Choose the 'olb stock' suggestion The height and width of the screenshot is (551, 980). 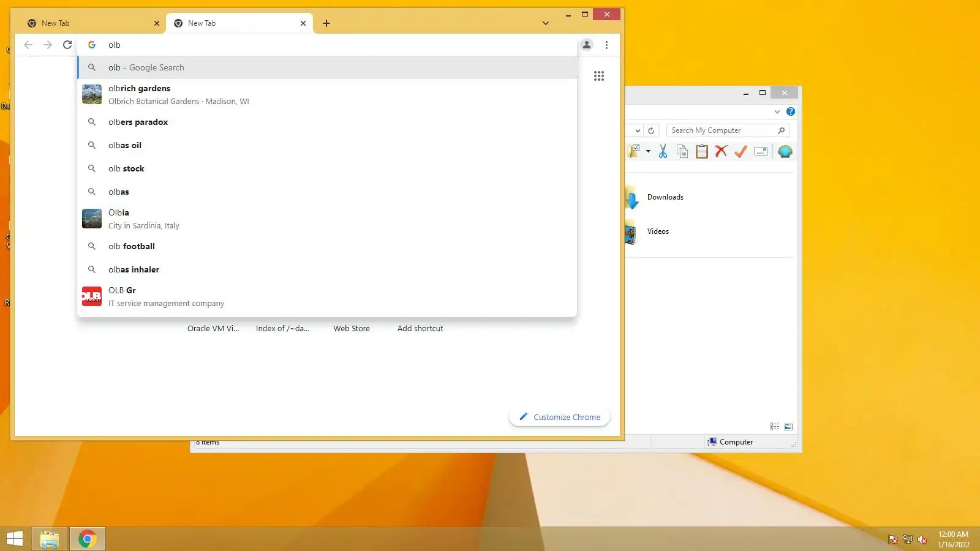(x=328, y=168)
